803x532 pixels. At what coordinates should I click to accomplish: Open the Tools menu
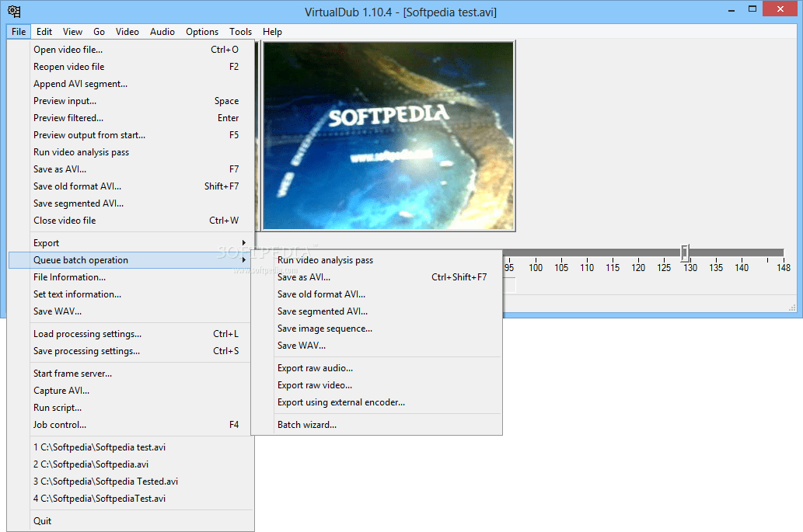(240, 32)
